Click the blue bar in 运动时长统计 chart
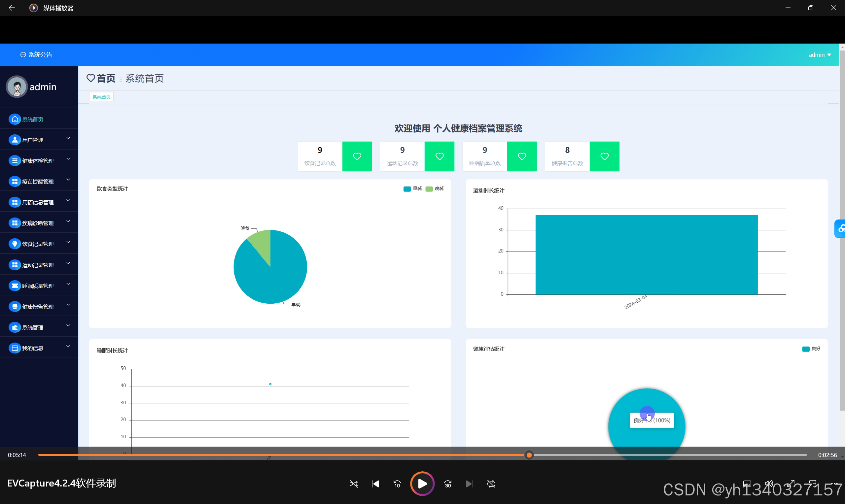845x504 pixels. (646, 255)
